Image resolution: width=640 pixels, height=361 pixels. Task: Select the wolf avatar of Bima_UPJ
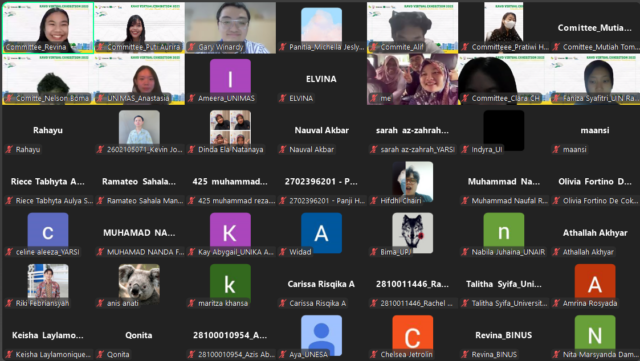[x=413, y=233]
